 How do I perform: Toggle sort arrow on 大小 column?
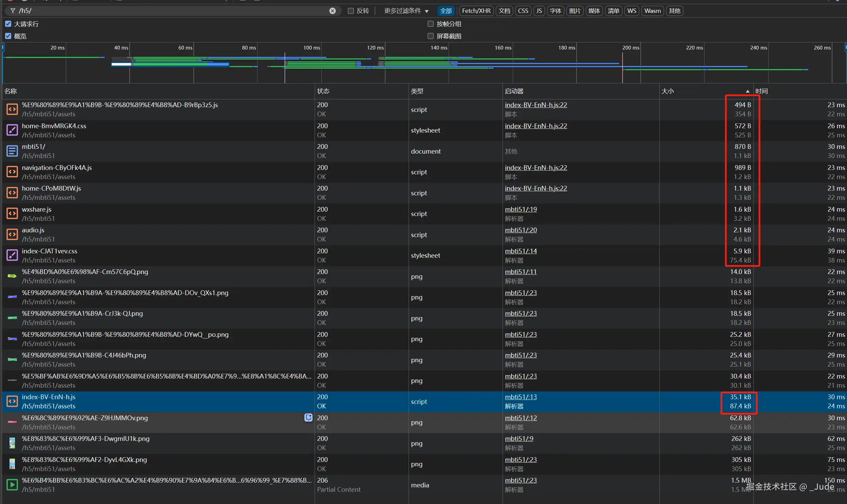click(748, 91)
